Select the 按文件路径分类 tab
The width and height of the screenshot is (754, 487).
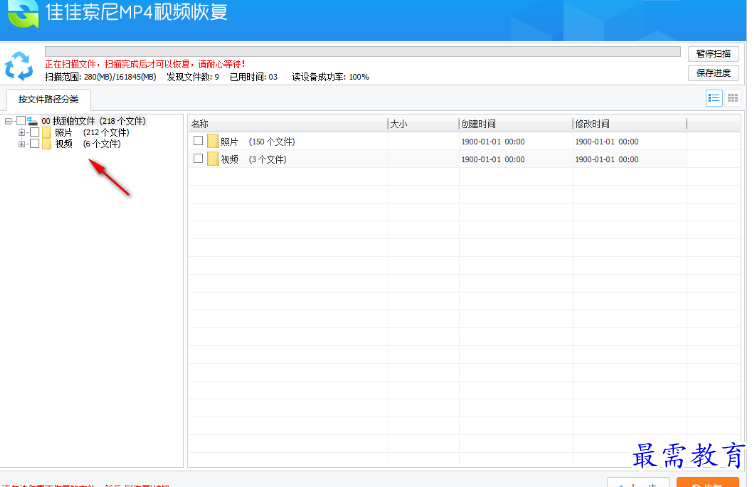(x=48, y=100)
